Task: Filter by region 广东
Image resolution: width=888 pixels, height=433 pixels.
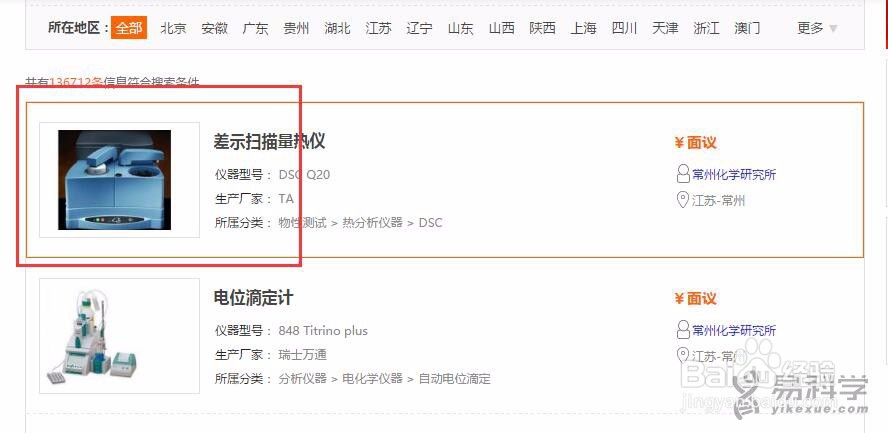Action: (x=255, y=28)
